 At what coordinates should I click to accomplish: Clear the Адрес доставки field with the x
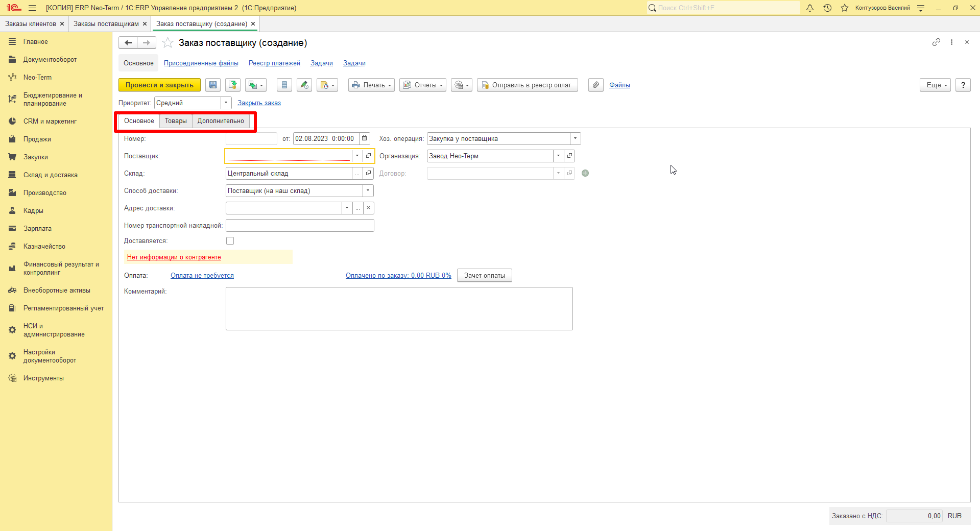click(x=368, y=208)
